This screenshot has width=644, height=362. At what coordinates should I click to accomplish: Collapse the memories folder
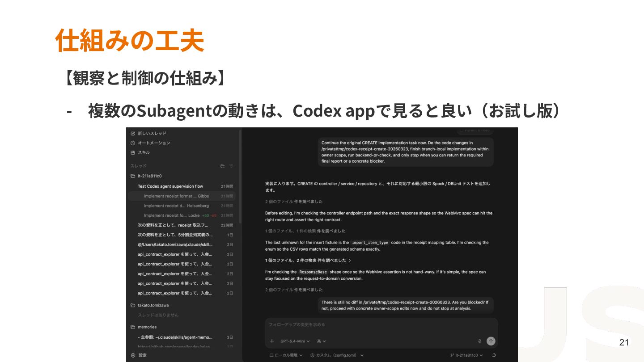point(143,327)
